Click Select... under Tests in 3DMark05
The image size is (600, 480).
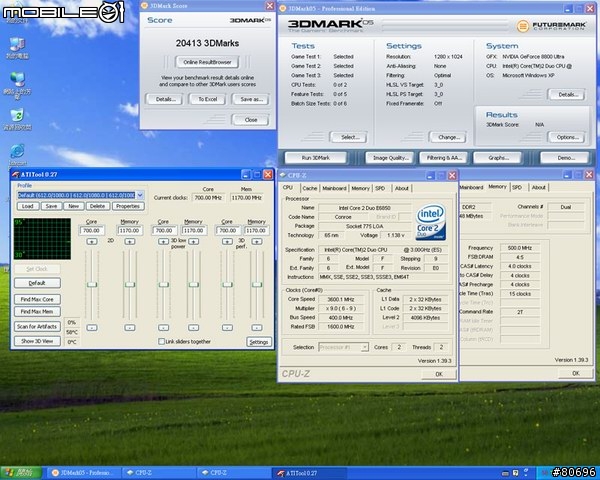click(x=349, y=137)
